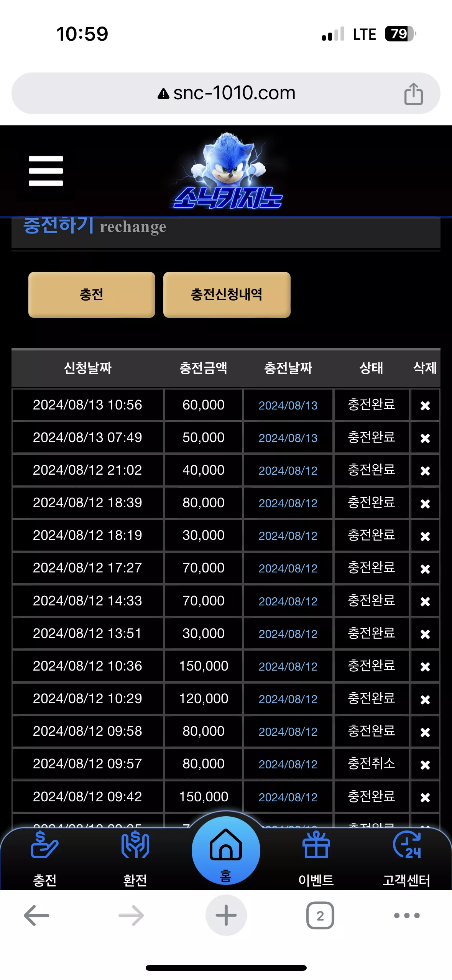Select the 충전 tab button
Screen dimensions: 452x980
tap(92, 295)
